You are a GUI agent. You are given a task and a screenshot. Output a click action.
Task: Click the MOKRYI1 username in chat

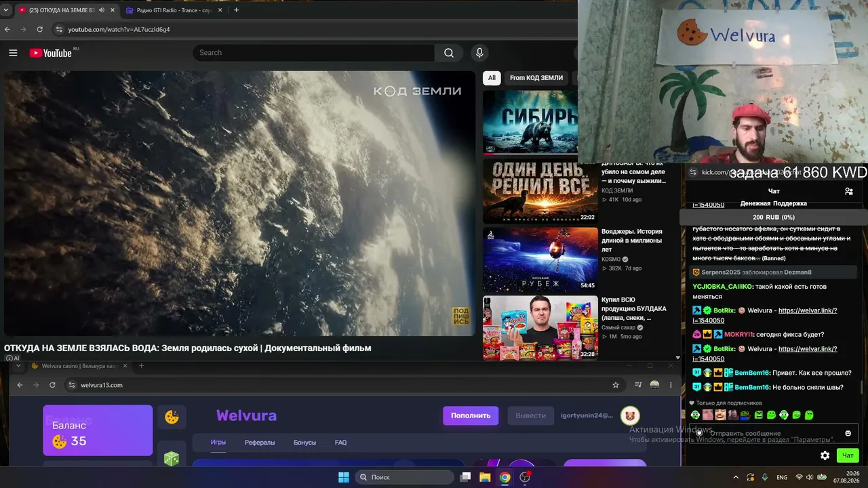click(738, 334)
